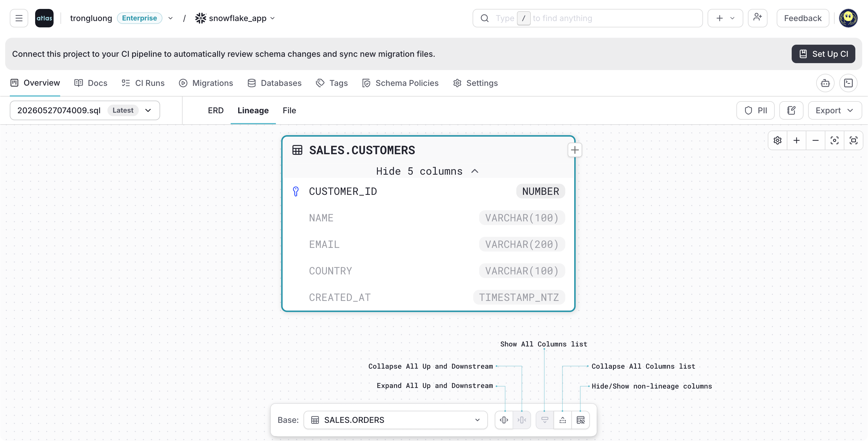Open lineage canvas settings gear
Viewport: 868px width, 441px height.
point(777,140)
